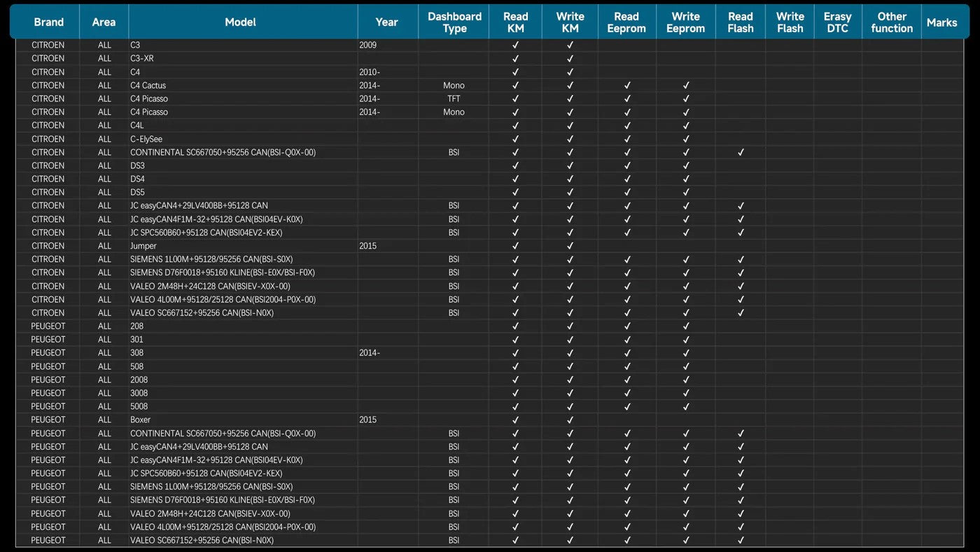Screen dimensions: 980x552
Task: Select the Year column header
Action: [x=386, y=22]
